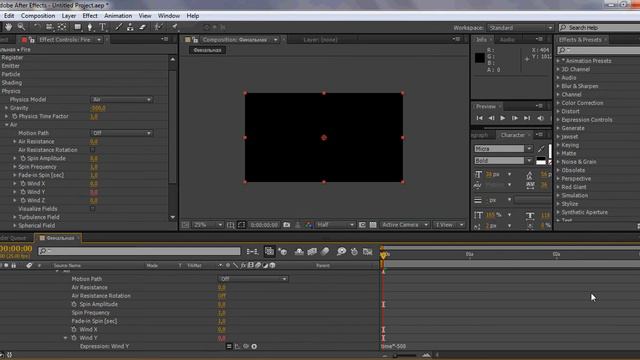Expand the Red Giant effects category
The height and width of the screenshot is (360, 640).
[558, 187]
